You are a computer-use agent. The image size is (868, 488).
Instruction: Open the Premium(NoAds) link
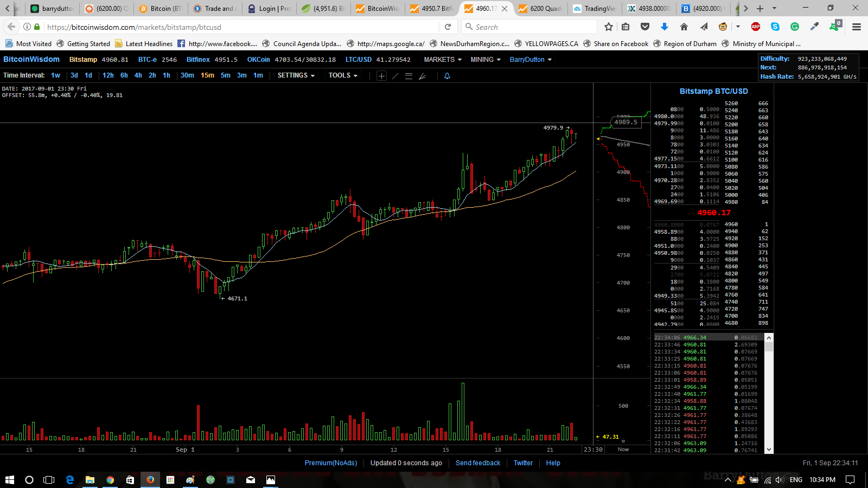331,463
